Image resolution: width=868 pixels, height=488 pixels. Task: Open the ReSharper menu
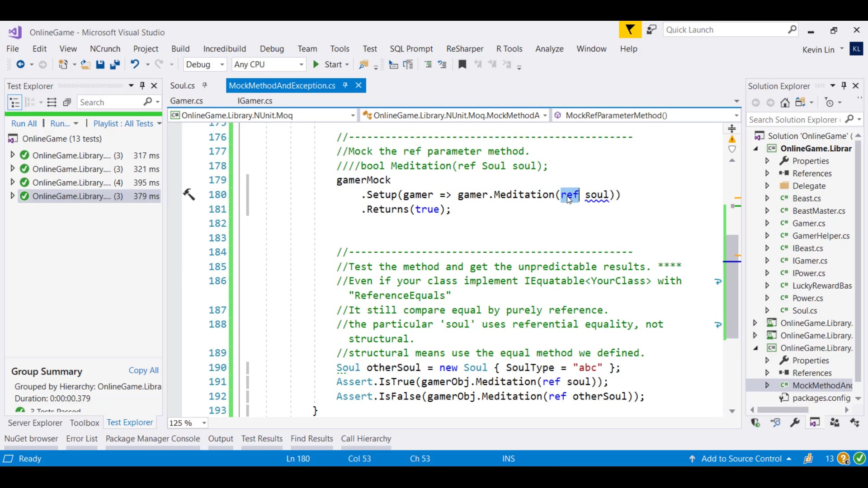pyautogui.click(x=464, y=49)
